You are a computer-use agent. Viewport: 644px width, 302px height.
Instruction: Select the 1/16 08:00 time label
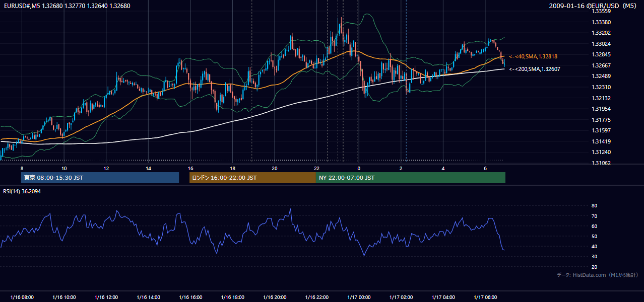coord(22,297)
